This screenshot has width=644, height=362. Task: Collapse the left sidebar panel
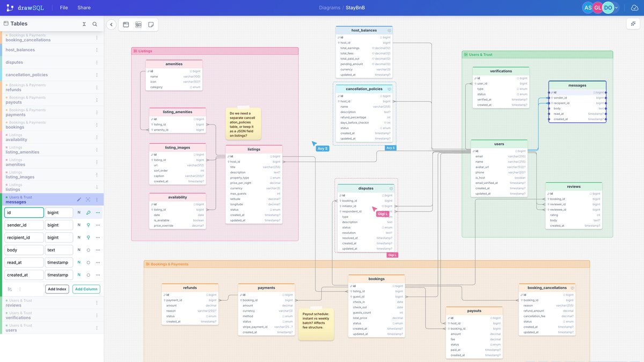(111, 24)
